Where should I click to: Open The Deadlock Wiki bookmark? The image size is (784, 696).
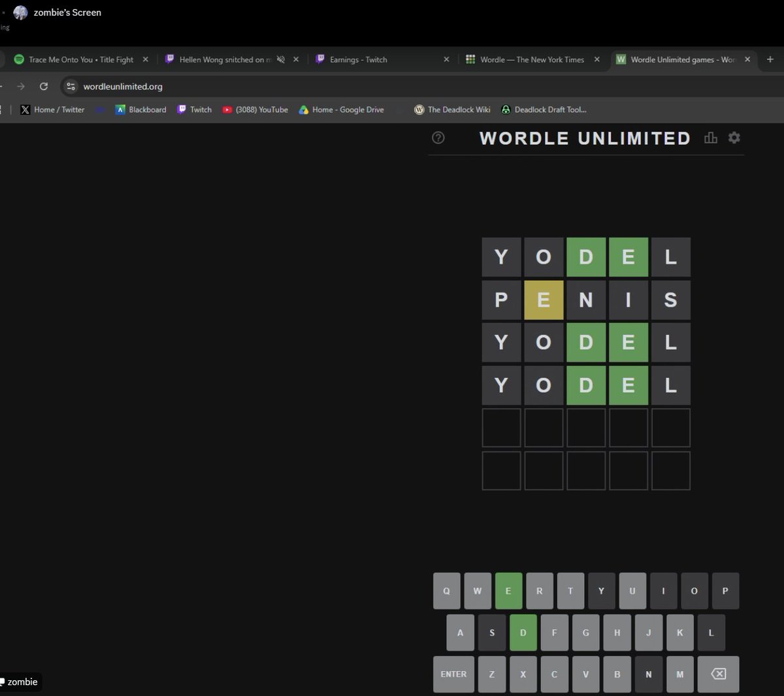(452, 110)
